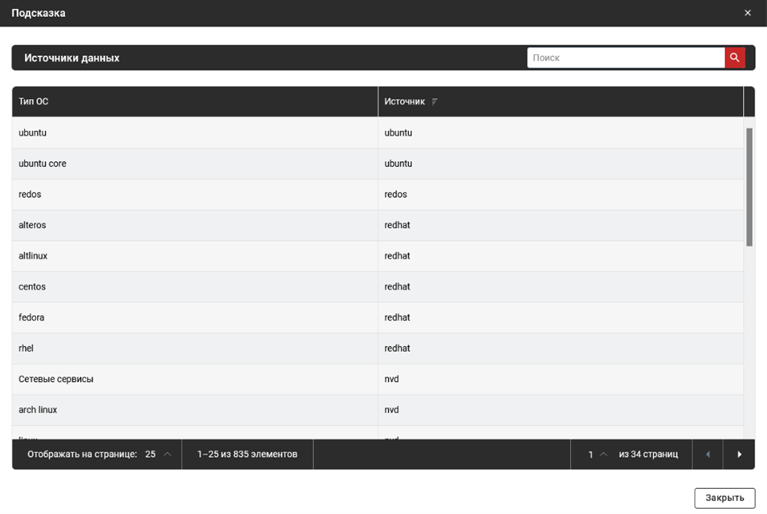Click the redos source cell

(x=561, y=195)
